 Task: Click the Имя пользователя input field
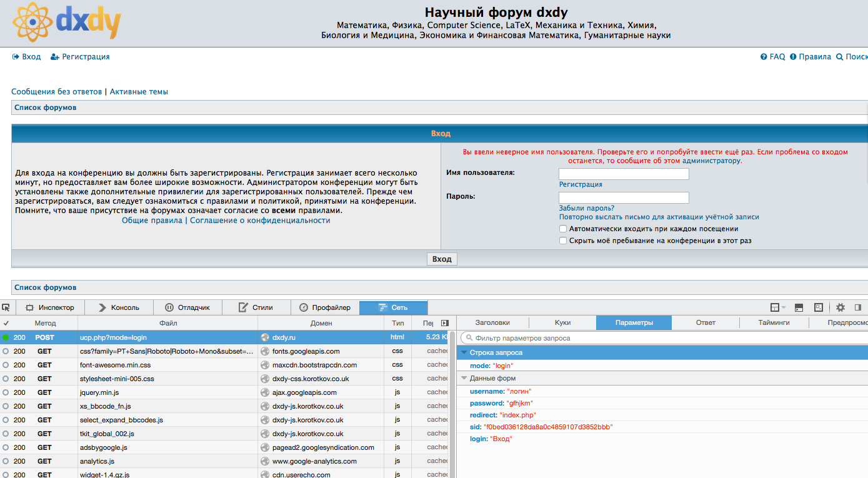624,174
